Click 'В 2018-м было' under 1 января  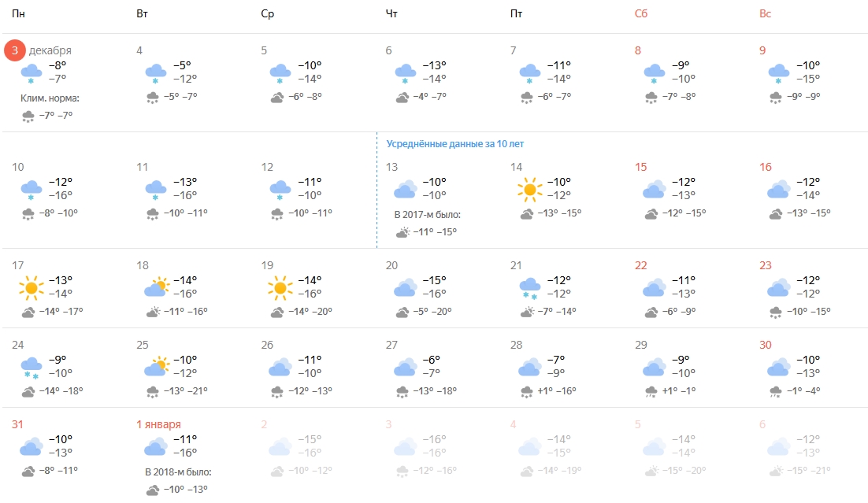click(179, 472)
